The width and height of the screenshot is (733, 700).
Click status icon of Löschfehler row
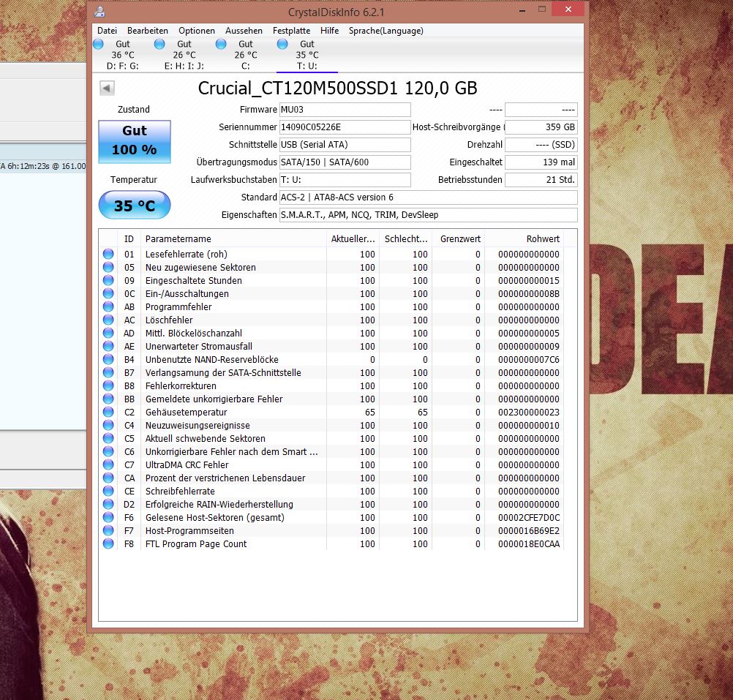coord(108,320)
